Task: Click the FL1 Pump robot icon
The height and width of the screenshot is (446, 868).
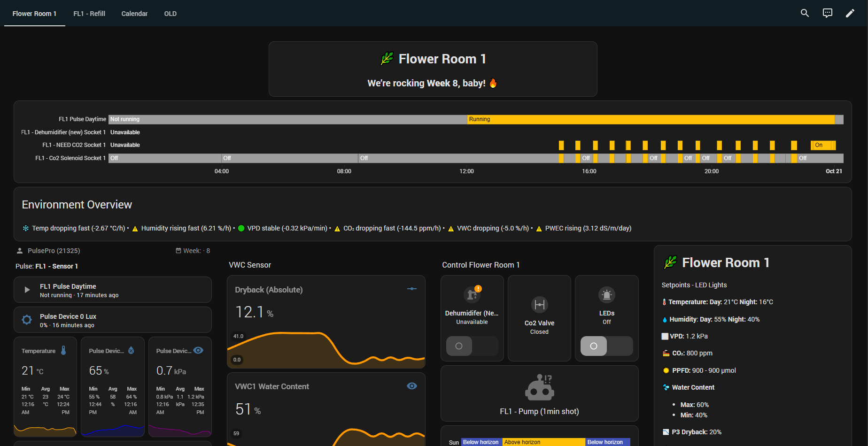Action: tap(539, 388)
